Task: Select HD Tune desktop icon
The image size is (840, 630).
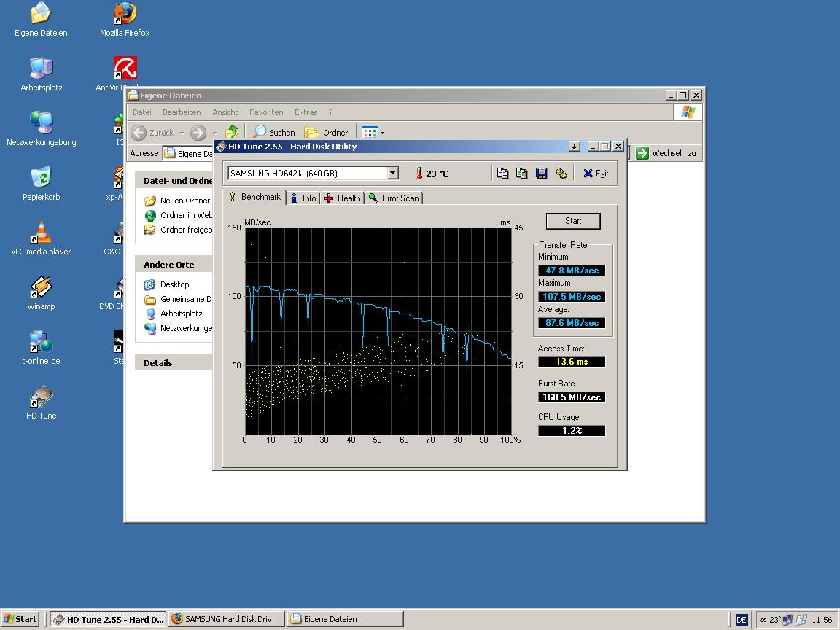Action: point(42,402)
